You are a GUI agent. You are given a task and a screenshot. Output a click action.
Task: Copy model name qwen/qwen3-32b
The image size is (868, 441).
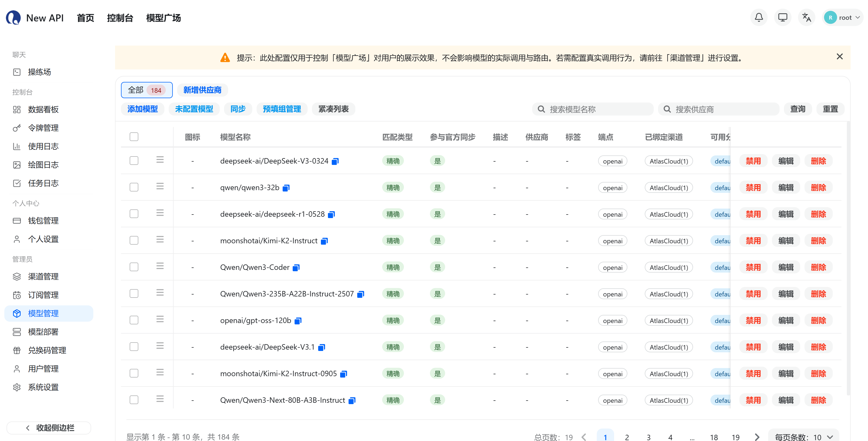286,188
